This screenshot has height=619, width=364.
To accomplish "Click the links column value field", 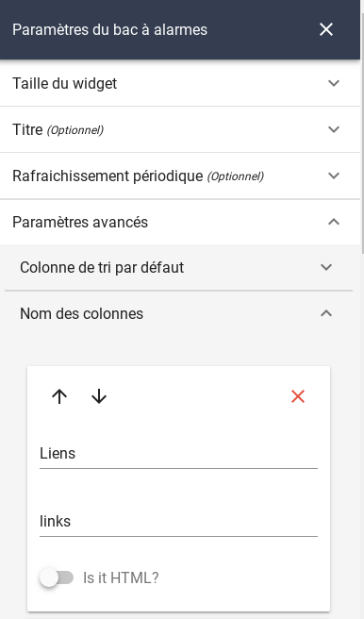I will pyautogui.click(x=178, y=522).
